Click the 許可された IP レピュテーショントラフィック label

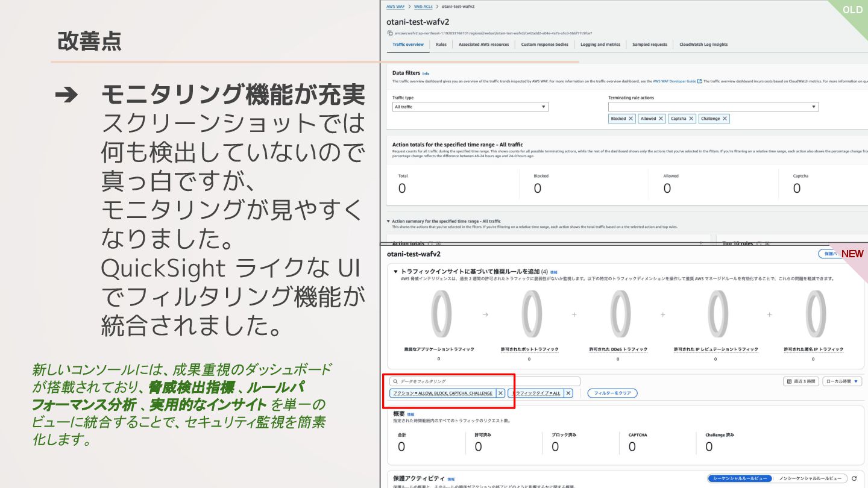tap(716, 349)
